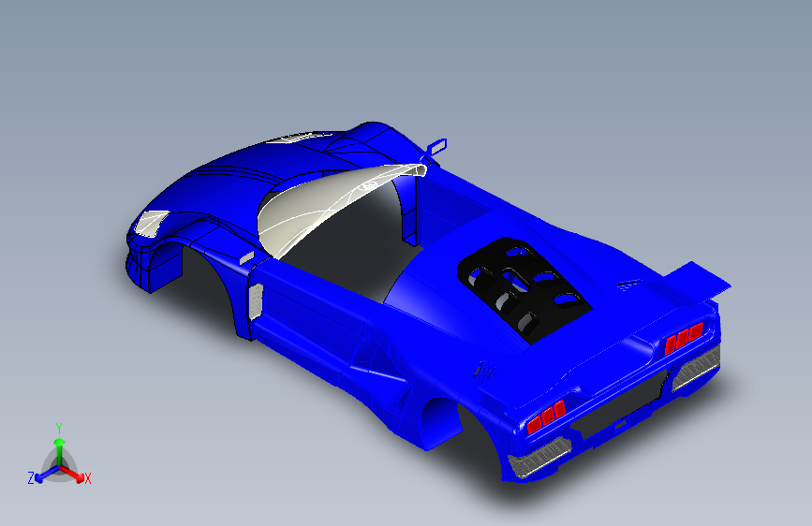Pick the lower red tail light cluster
Image resolution: width=812 pixels, height=526 pixels.
click(x=546, y=416)
